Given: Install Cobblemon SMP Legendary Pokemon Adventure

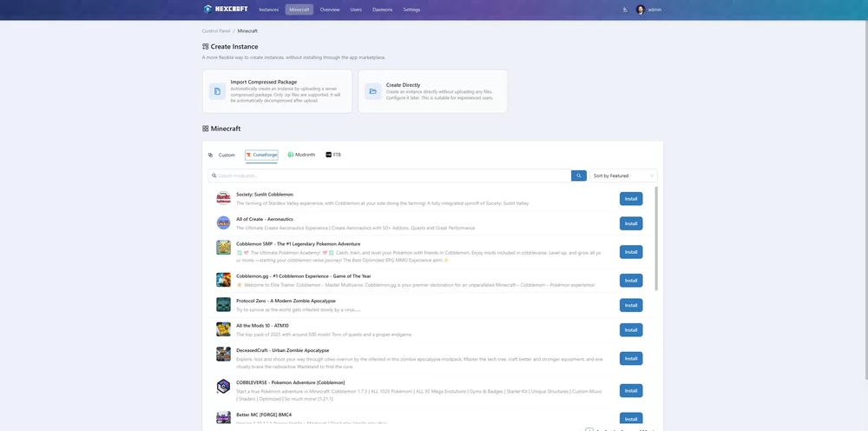Looking at the screenshot, I should click(x=631, y=252).
